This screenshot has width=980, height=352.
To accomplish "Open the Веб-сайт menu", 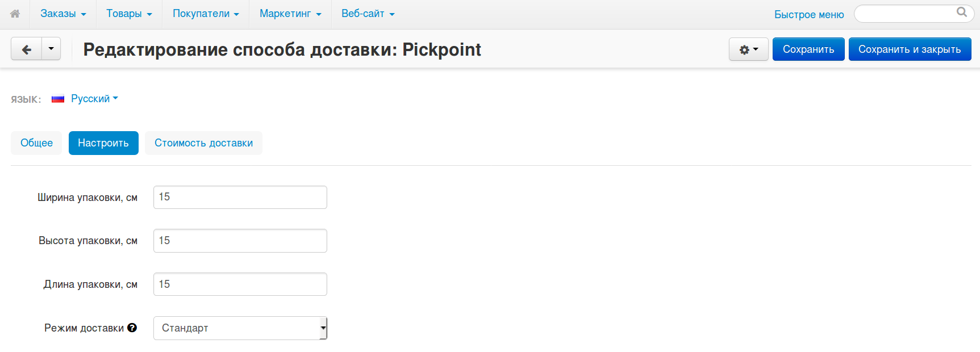I will pos(368,14).
